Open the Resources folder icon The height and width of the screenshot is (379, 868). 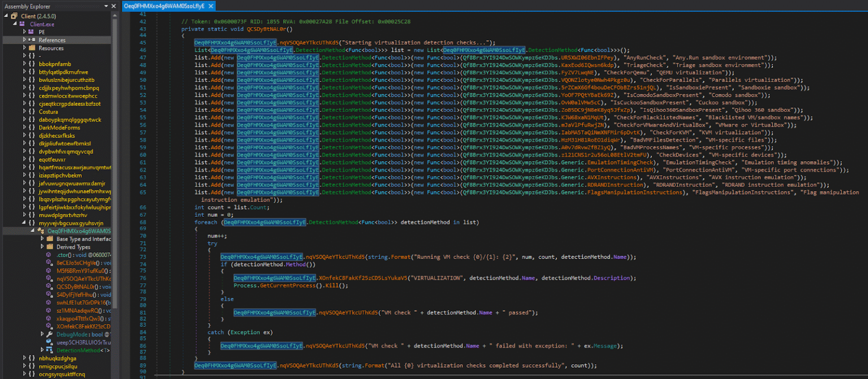[32, 48]
